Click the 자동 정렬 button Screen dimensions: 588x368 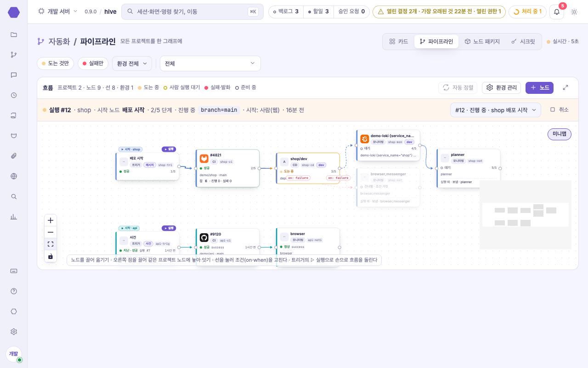458,87
